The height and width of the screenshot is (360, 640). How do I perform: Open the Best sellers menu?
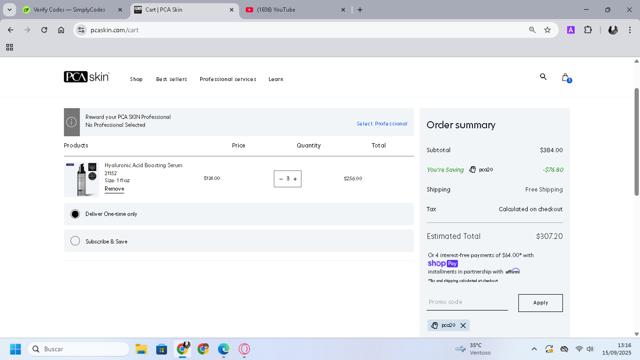tap(171, 79)
